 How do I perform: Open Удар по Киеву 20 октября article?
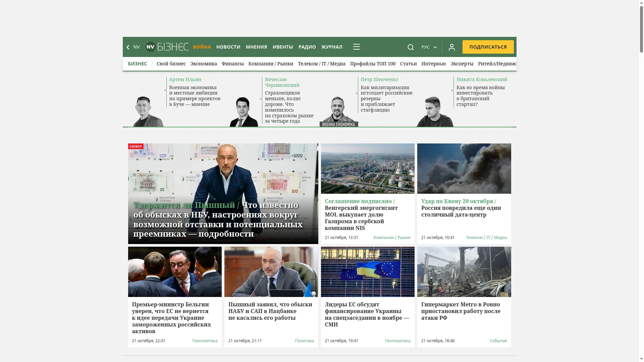(x=461, y=208)
